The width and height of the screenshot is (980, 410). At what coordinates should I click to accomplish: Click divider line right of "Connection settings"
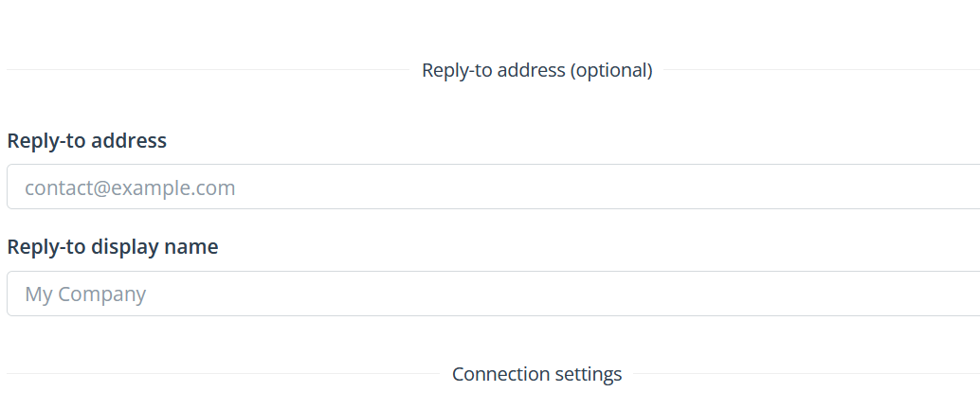806,374
